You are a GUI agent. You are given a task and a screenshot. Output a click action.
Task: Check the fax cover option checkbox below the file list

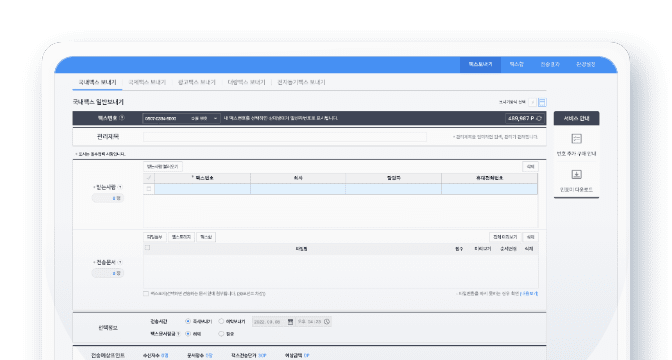point(146,294)
